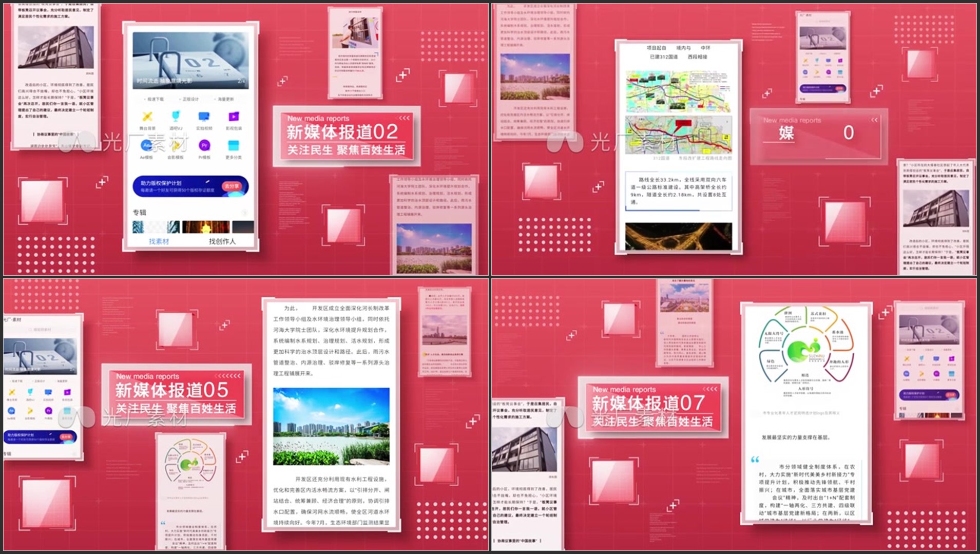Screen dimensions: 980x554
Task: Click the lake skyline photo in the 为此 article
Action: click(x=331, y=427)
